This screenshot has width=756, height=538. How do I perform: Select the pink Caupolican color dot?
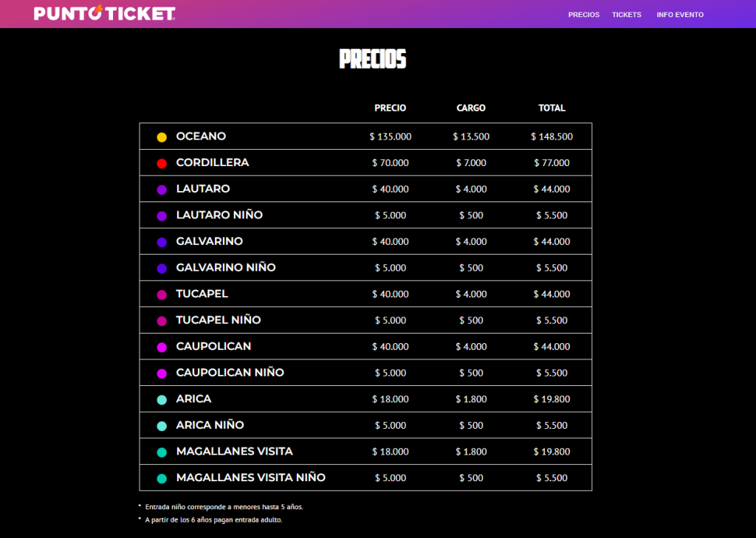coord(162,347)
